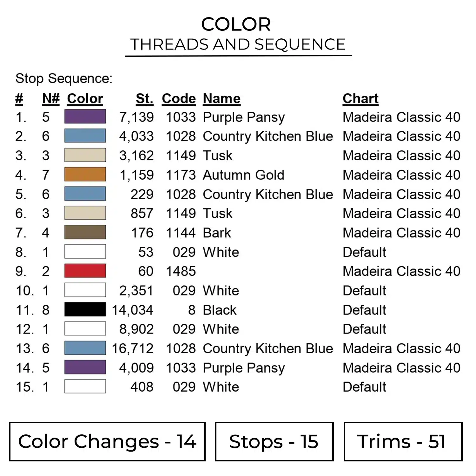Click the Threads and Sequence heading
The width and height of the screenshot is (476, 476).
[238, 44]
